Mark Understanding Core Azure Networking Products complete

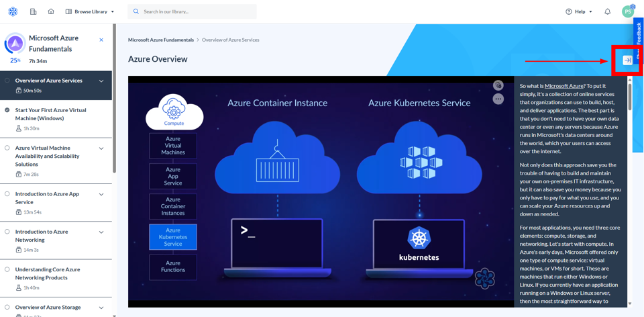click(7, 270)
